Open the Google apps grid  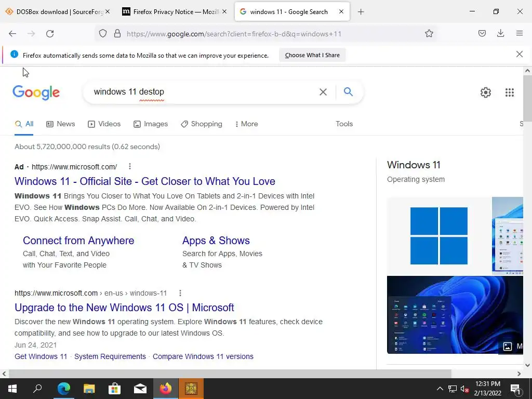click(x=509, y=92)
